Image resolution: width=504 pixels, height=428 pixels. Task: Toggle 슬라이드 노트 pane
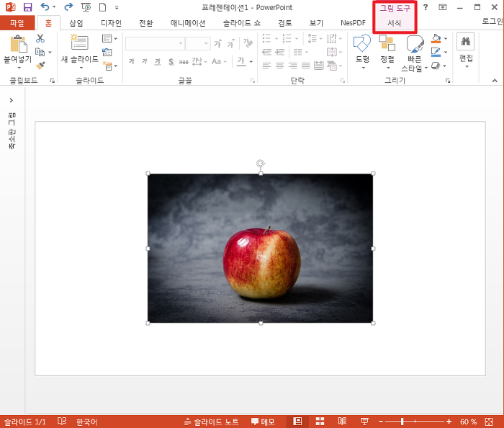click(x=211, y=422)
